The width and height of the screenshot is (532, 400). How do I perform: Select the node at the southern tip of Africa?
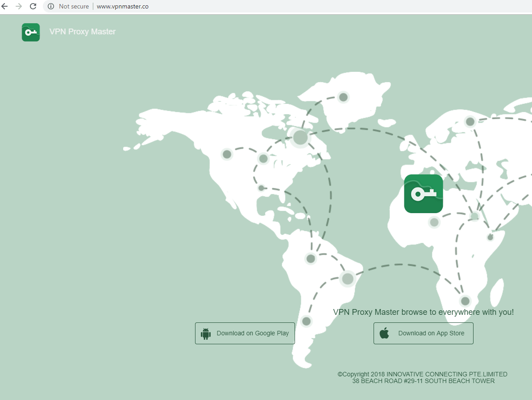pos(465,301)
